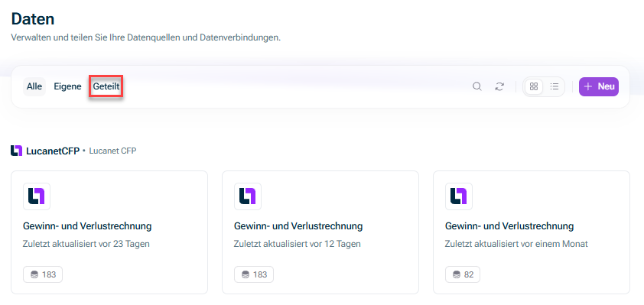Screen dimensions: 644x305
Task: Refresh the data sources list
Action: tap(499, 86)
